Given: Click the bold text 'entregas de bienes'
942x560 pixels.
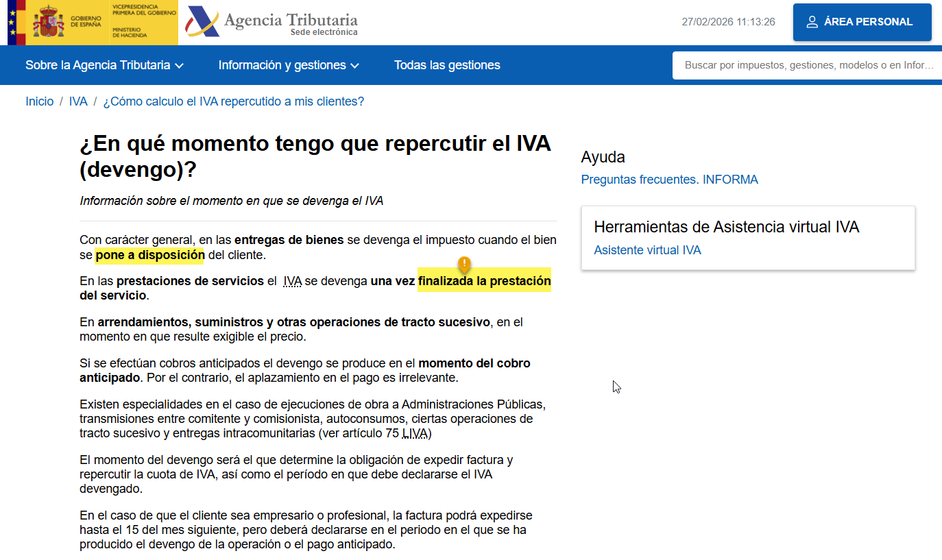Looking at the screenshot, I should pos(289,240).
